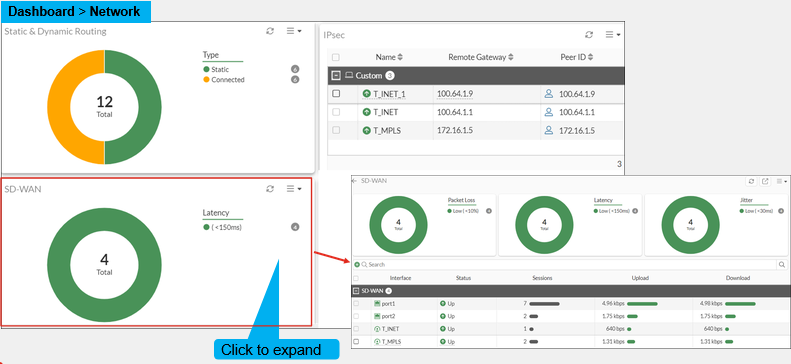Screen dimensions: 791x364
Task: Refresh the expanded SD-WAN view
Action: click(x=751, y=181)
